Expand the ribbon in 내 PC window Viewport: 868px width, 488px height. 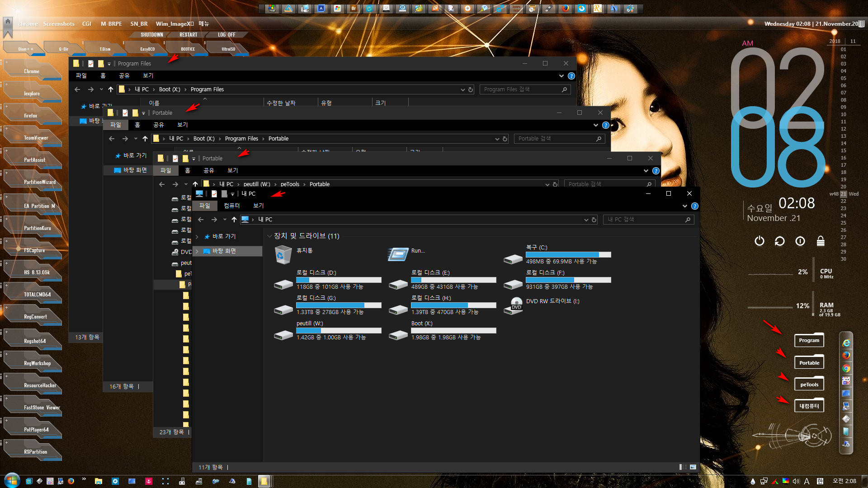pyautogui.click(x=684, y=206)
